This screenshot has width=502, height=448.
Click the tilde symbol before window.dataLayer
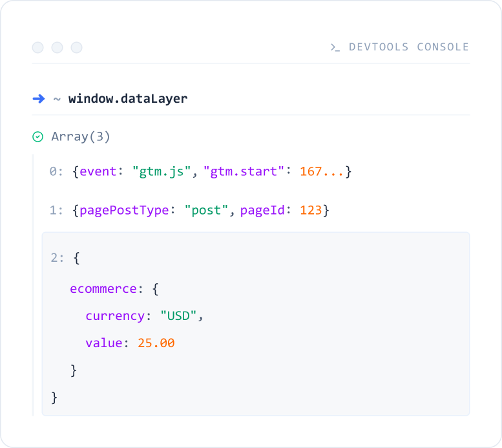(x=57, y=99)
